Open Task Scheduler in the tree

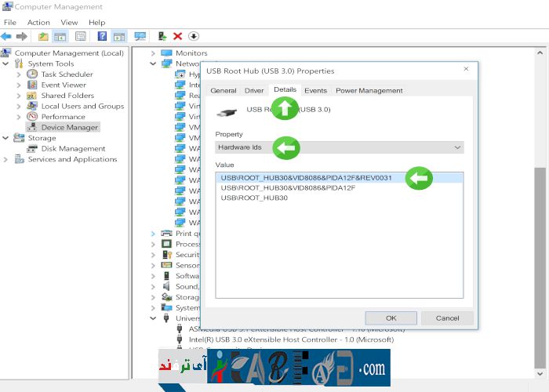click(x=67, y=74)
